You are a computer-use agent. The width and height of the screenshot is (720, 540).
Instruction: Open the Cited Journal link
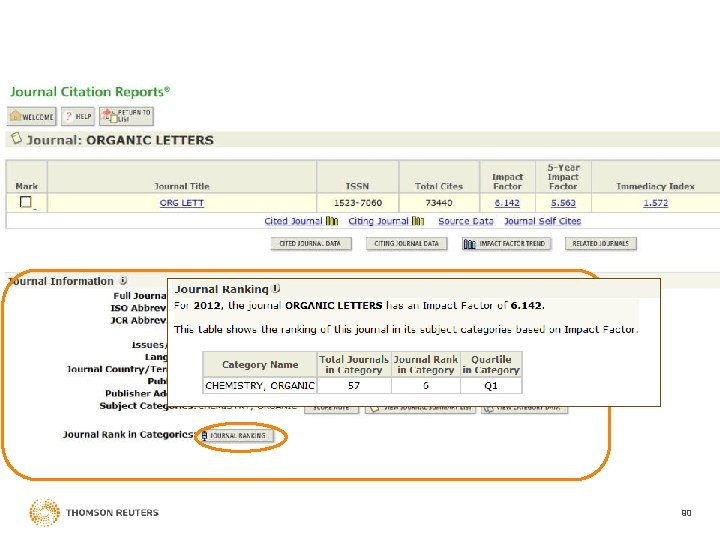(x=293, y=221)
